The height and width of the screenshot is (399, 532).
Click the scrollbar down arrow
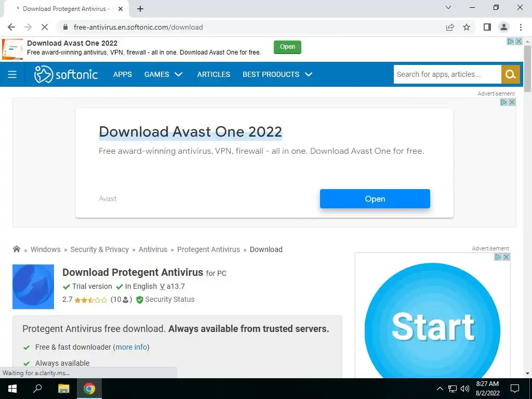(527, 374)
